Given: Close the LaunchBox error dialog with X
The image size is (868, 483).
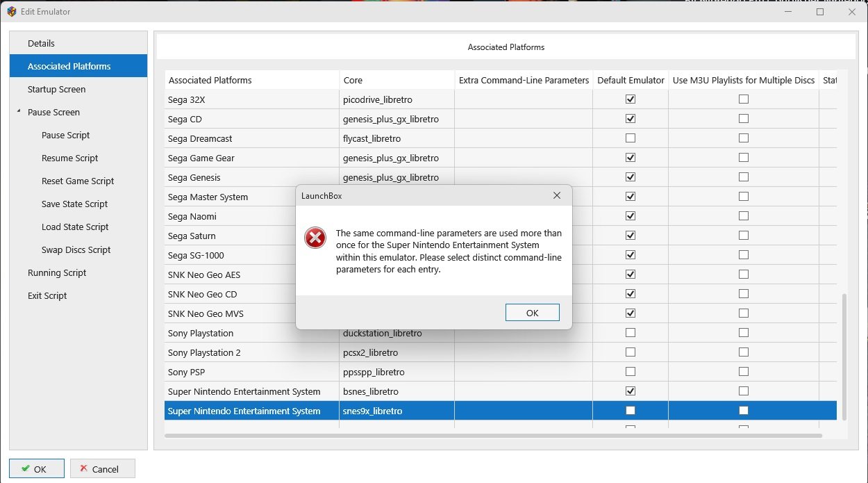Looking at the screenshot, I should tap(556, 196).
